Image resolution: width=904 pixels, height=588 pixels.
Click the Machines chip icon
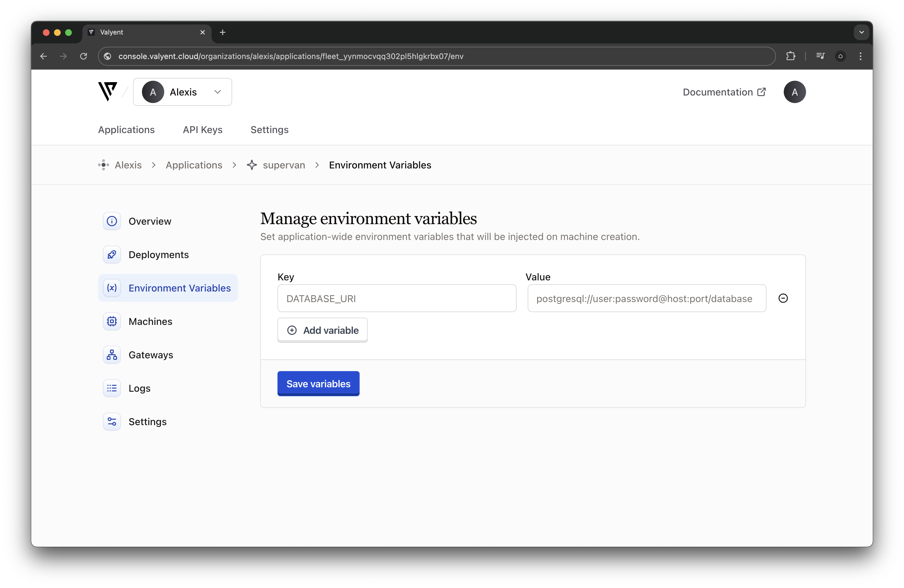point(112,321)
